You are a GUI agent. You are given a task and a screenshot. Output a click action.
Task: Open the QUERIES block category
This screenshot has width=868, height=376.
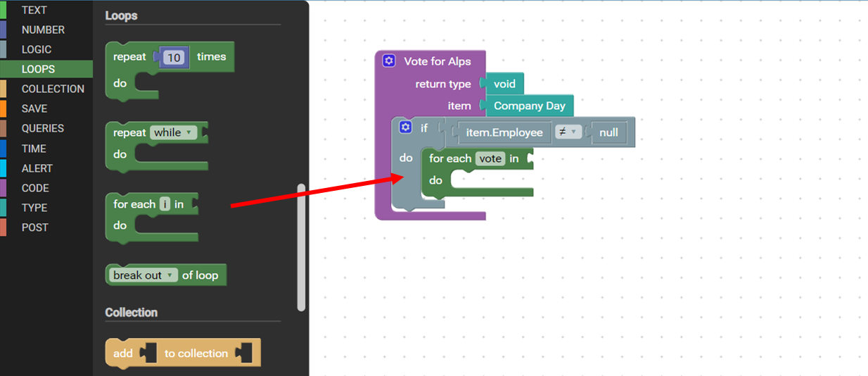coord(46,128)
